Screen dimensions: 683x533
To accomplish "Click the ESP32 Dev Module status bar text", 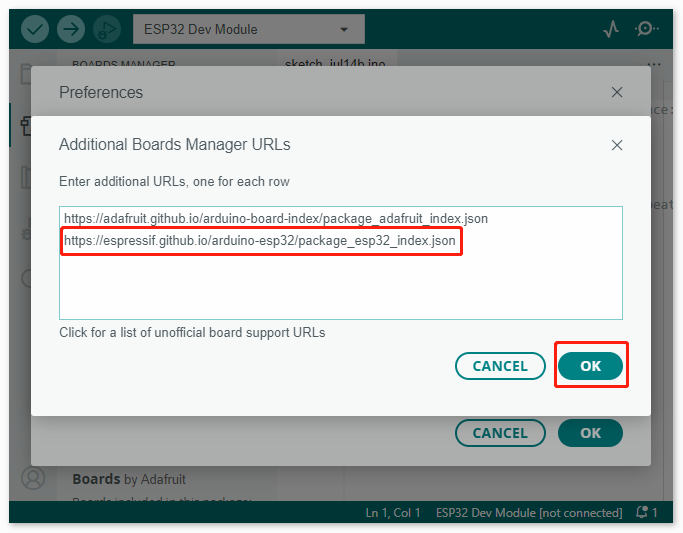I will [529, 513].
